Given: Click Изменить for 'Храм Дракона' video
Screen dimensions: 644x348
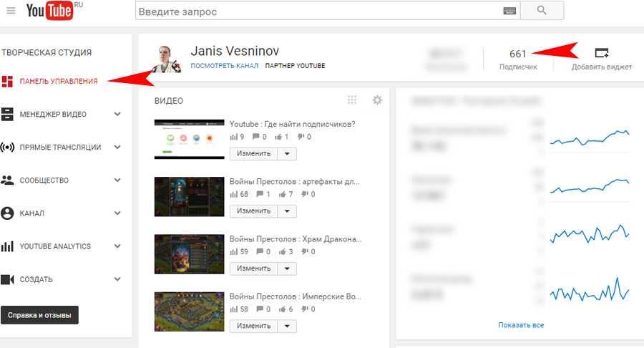Looking at the screenshot, I should [x=254, y=269].
